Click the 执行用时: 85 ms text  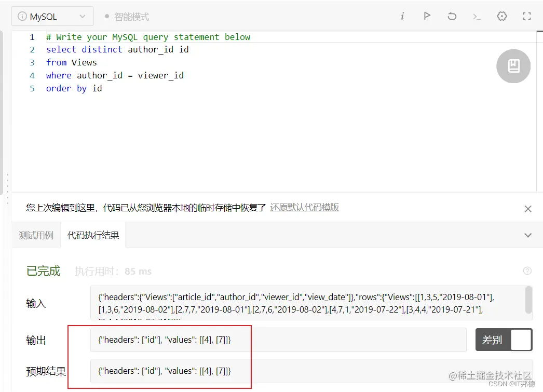tap(113, 271)
